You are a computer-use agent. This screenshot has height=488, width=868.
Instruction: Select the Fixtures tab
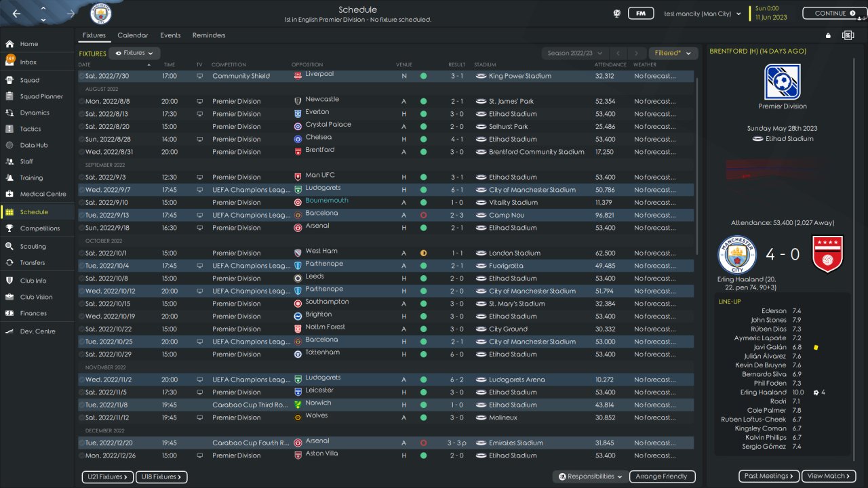94,35
